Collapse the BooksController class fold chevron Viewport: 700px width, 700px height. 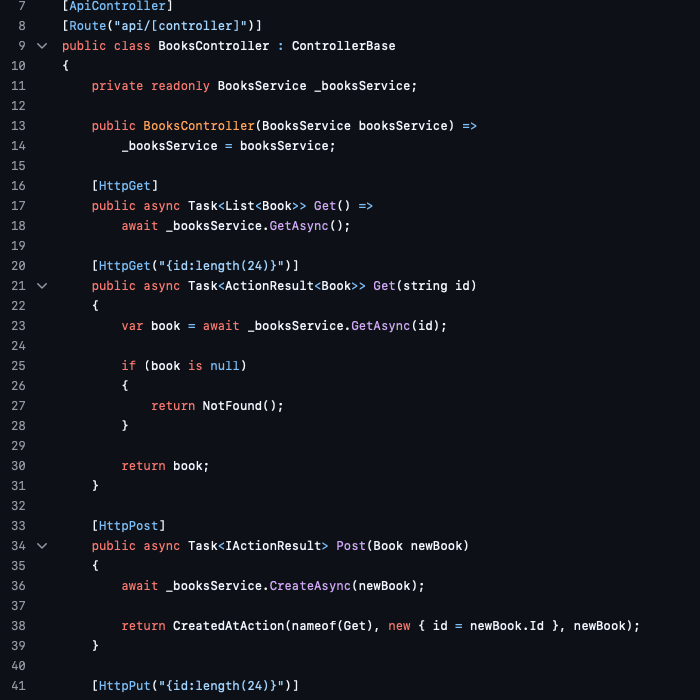(41, 46)
